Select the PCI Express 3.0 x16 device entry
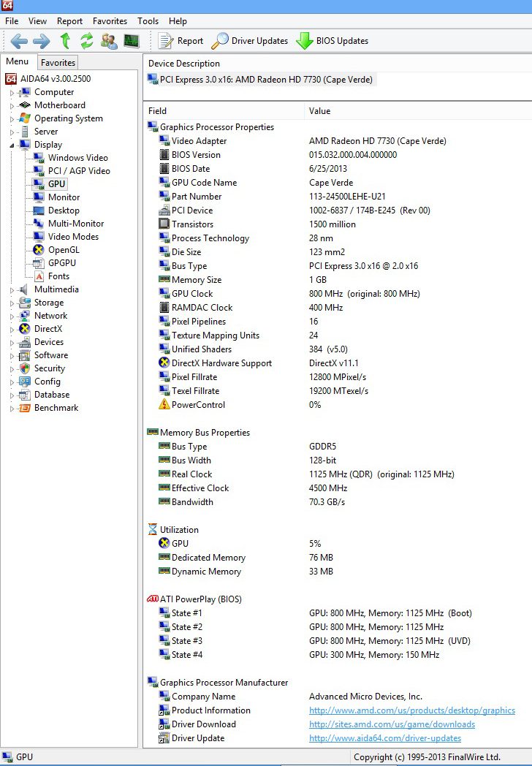Viewport: 532px width, 766px height. coord(262,80)
